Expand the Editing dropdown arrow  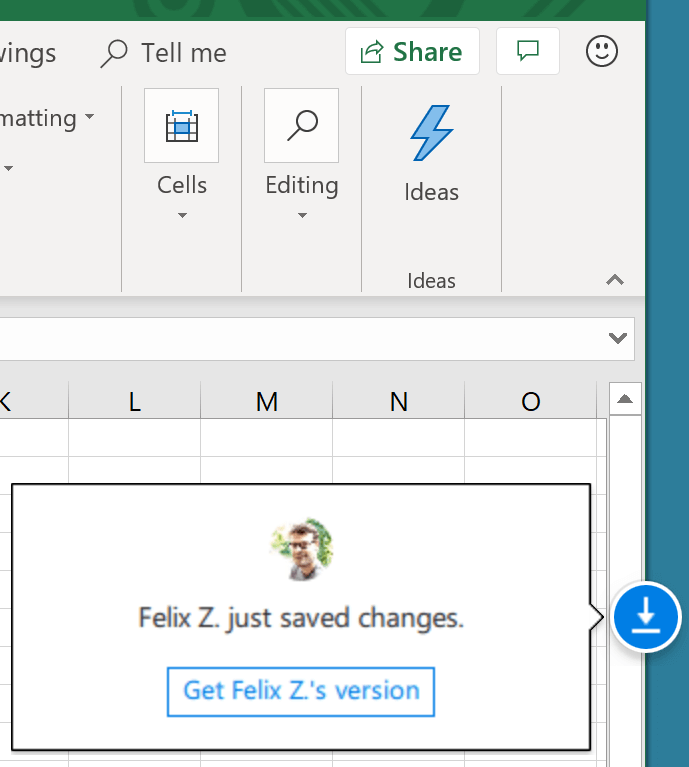tap(302, 215)
